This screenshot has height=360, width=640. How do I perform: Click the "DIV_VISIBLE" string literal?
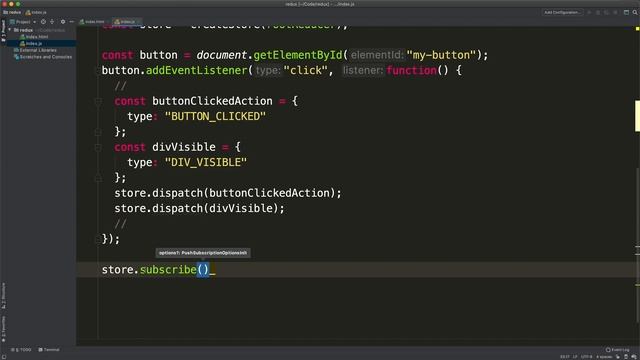coord(206,162)
